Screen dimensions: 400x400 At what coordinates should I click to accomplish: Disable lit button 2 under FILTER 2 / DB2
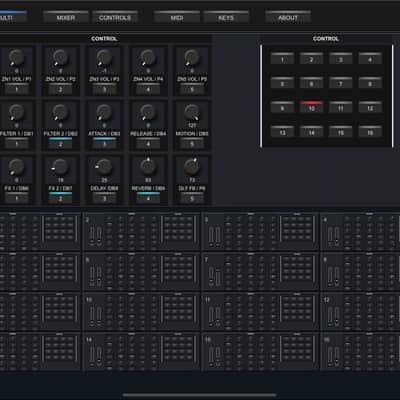point(60,144)
